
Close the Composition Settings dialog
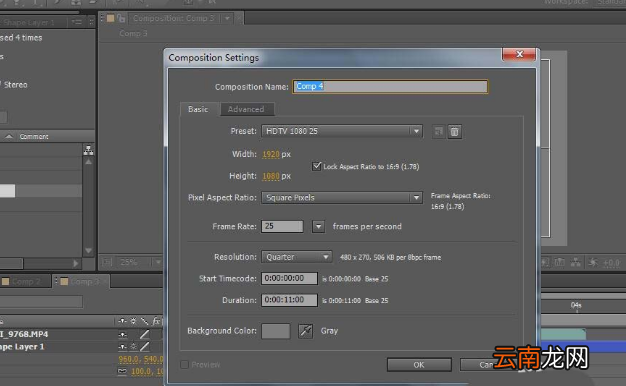(x=519, y=54)
